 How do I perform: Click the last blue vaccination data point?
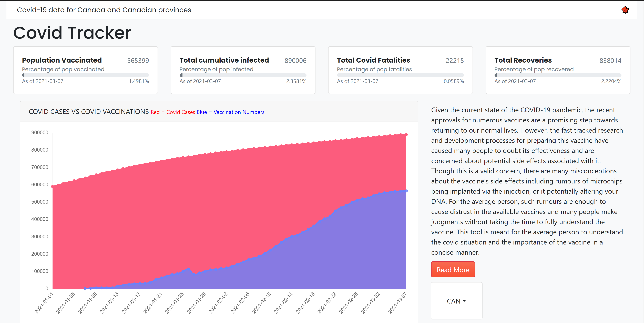(x=406, y=191)
